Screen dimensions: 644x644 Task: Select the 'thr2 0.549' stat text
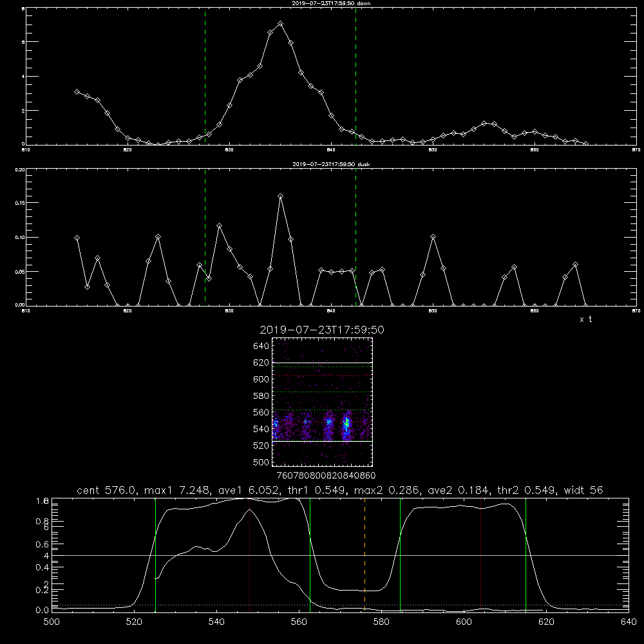(x=527, y=490)
